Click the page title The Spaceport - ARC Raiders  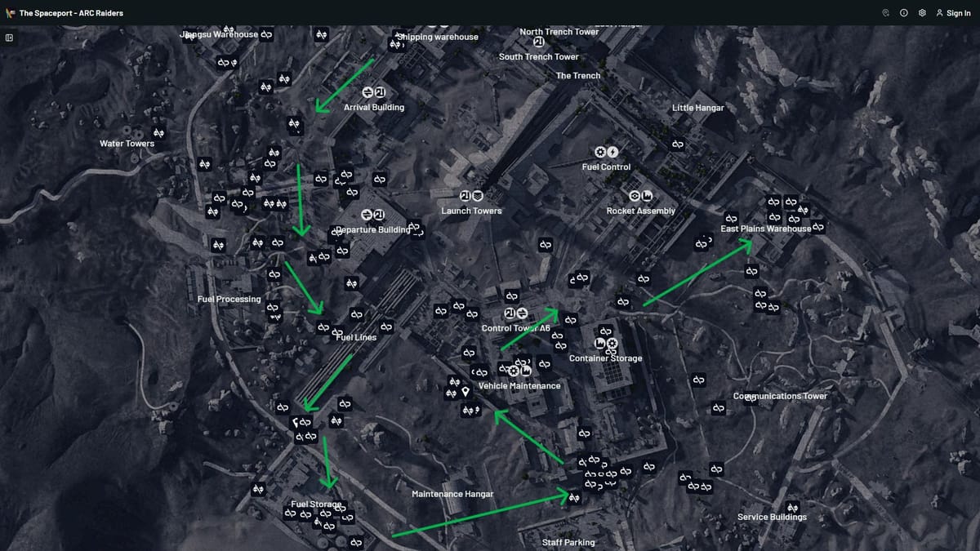coord(71,13)
